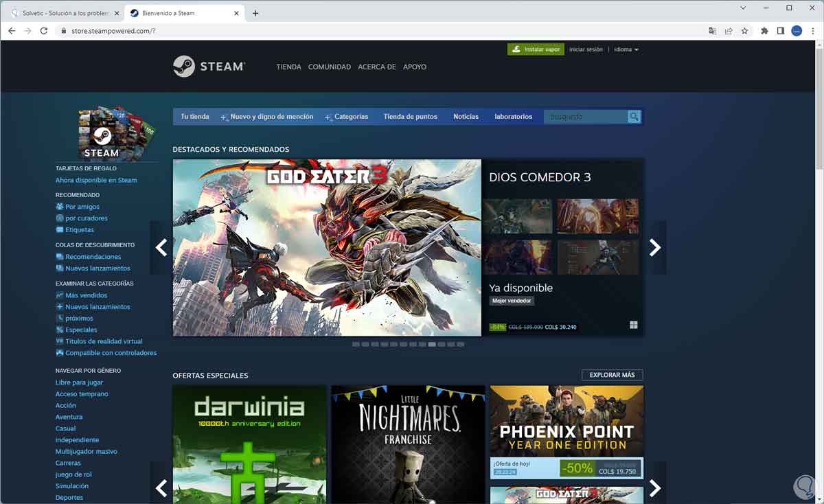The height and width of the screenshot is (504, 824).
Task: Open the Tu tienda tab
Action: pos(195,117)
